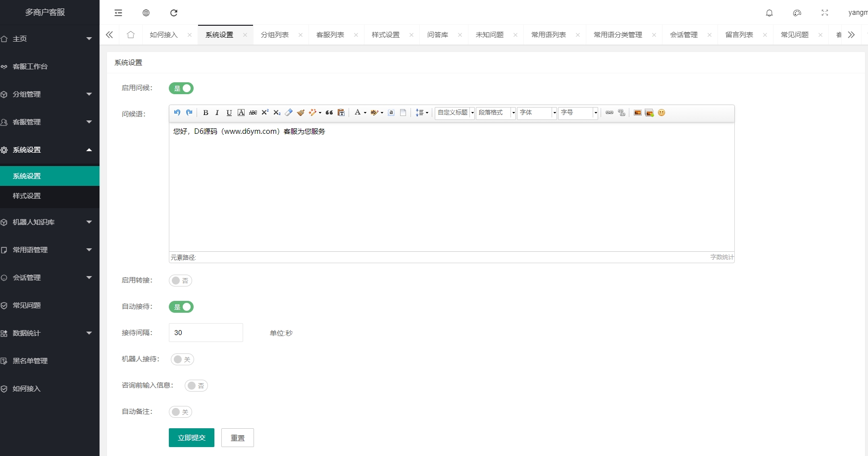Refresh page using top reload icon
This screenshot has width=868, height=456.
click(174, 13)
